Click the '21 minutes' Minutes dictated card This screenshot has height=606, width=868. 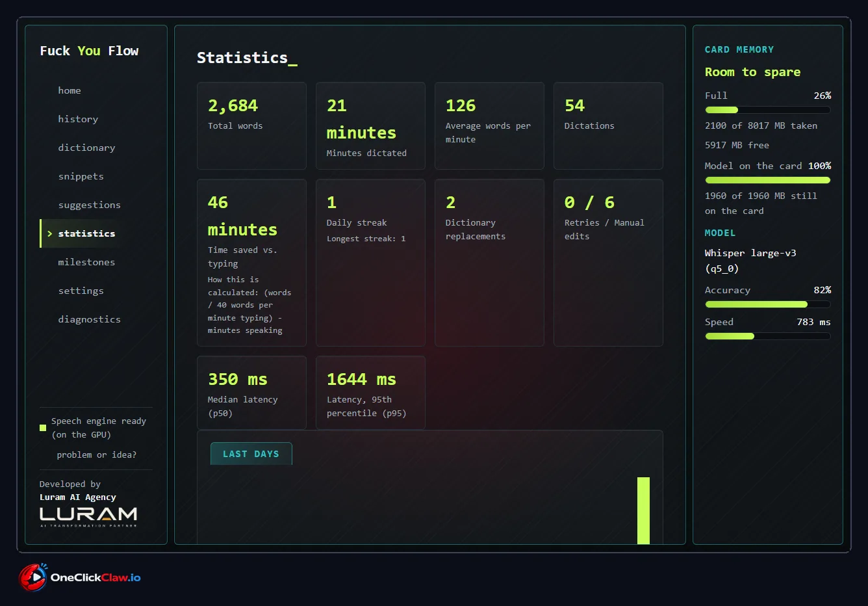tap(370, 126)
